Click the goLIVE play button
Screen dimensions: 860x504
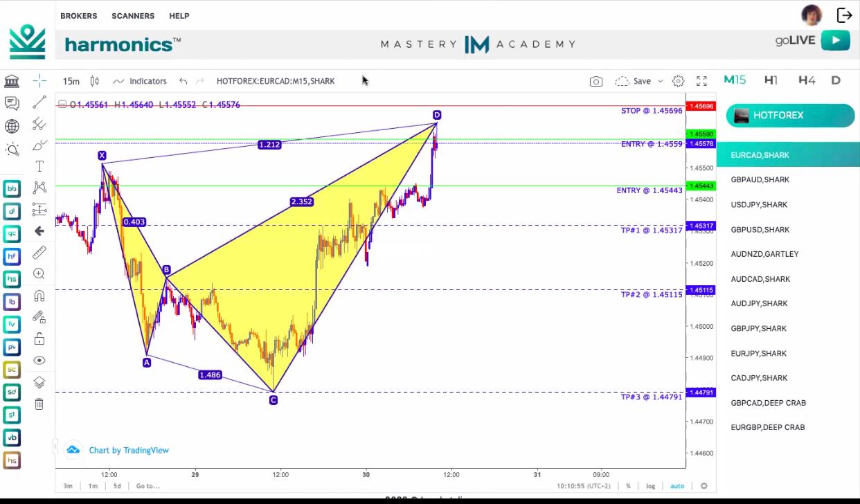pyautogui.click(x=836, y=40)
